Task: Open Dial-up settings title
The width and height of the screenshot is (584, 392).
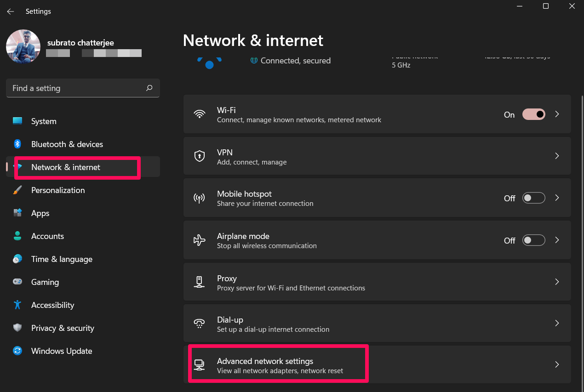Action: [230, 320]
